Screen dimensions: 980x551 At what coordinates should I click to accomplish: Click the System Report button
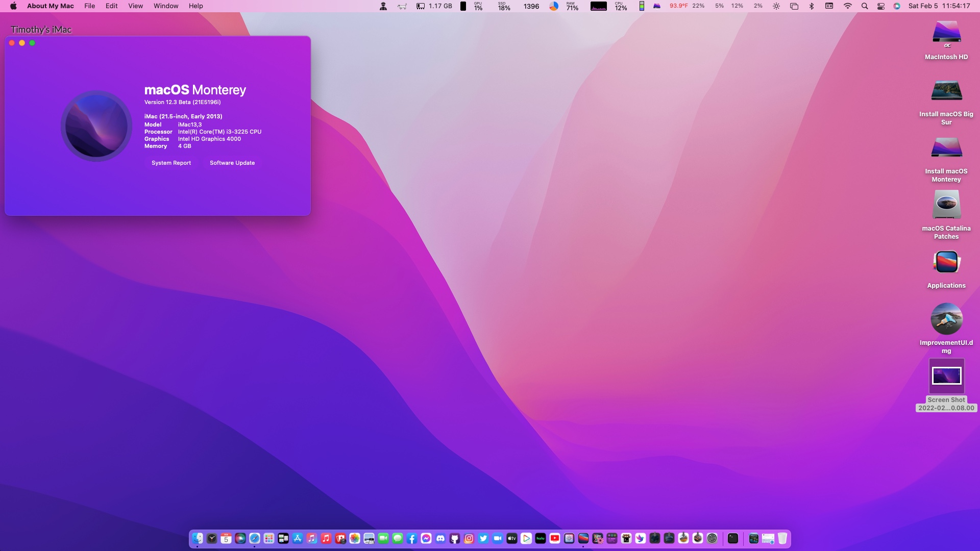click(x=171, y=163)
